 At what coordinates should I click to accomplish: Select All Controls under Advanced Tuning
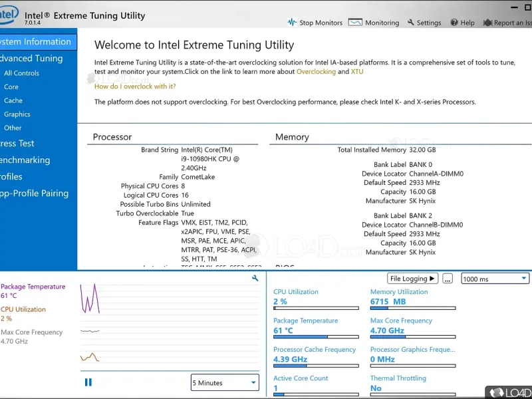coord(21,73)
